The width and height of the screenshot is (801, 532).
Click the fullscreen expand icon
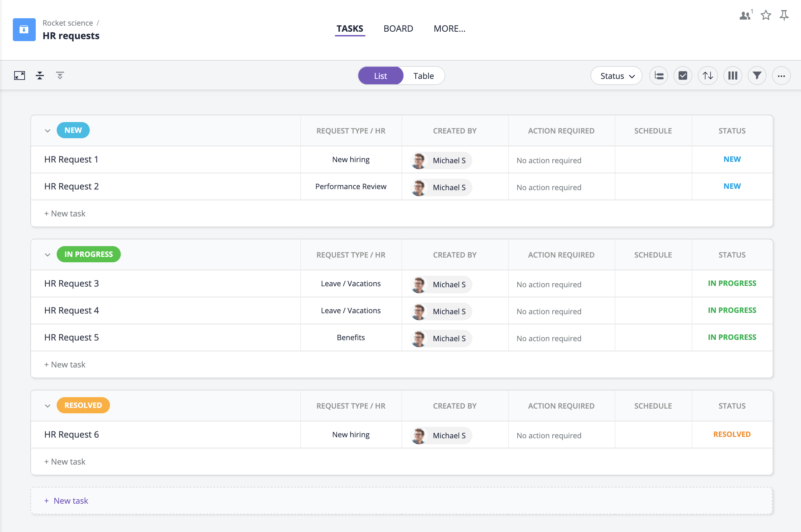[19, 75]
